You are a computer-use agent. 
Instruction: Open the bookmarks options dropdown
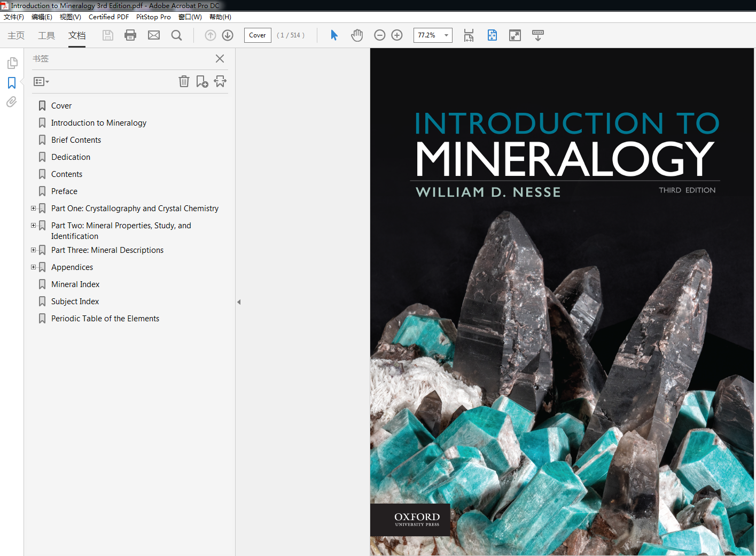(x=41, y=82)
